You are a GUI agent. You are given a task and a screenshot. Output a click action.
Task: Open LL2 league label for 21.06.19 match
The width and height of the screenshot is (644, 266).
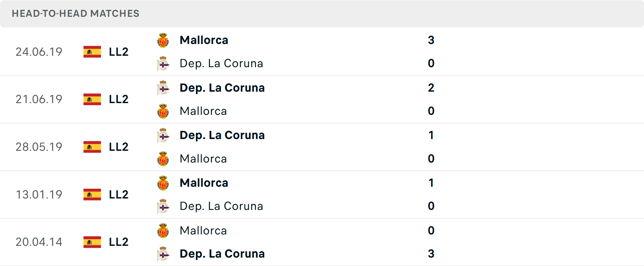[119, 99]
